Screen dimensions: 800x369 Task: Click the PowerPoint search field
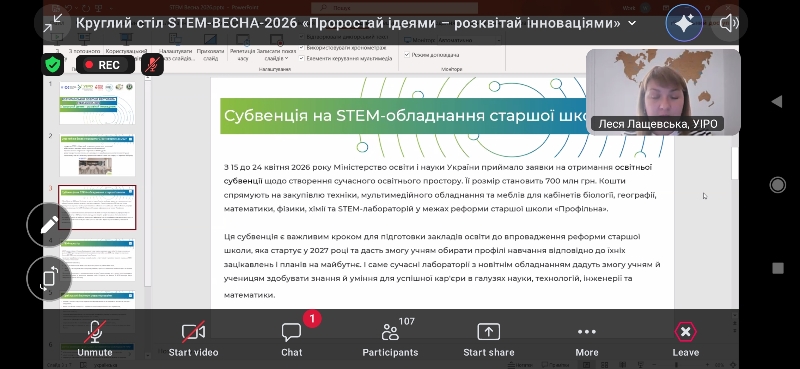coord(395,8)
